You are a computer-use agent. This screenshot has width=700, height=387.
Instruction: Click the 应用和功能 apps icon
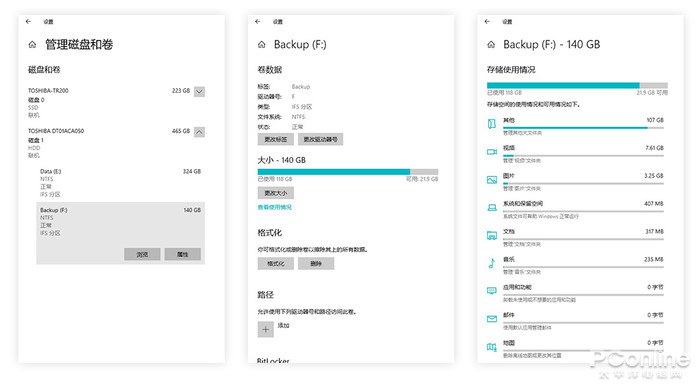click(492, 291)
